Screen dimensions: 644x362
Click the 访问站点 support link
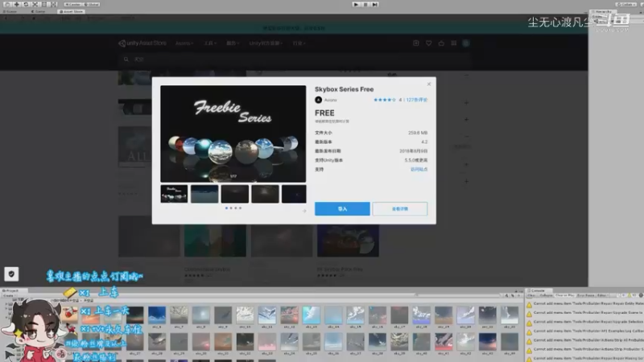[419, 169]
